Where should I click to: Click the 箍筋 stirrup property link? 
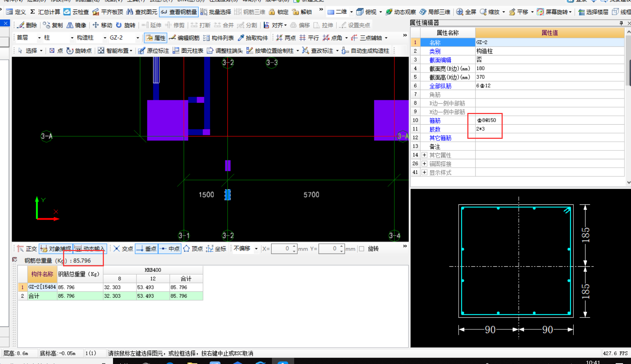tap(435, 121)
